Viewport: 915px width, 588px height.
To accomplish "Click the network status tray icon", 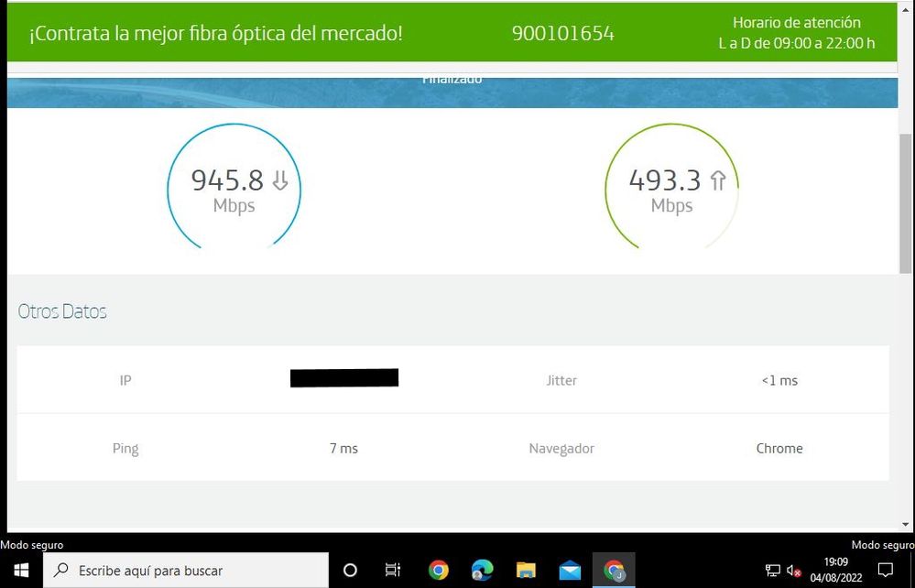I will (773, 571).
